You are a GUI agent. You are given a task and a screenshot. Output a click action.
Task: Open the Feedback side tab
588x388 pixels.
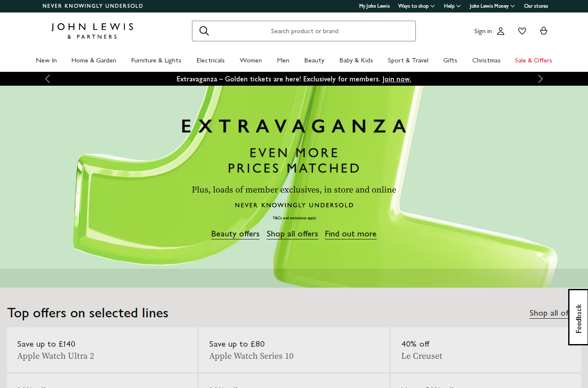(x=578, y=317)
